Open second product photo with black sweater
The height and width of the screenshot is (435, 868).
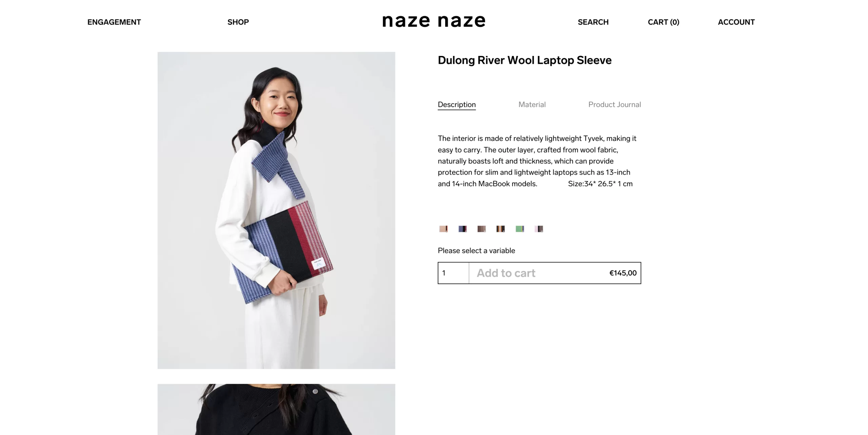[x=276, y=410]
